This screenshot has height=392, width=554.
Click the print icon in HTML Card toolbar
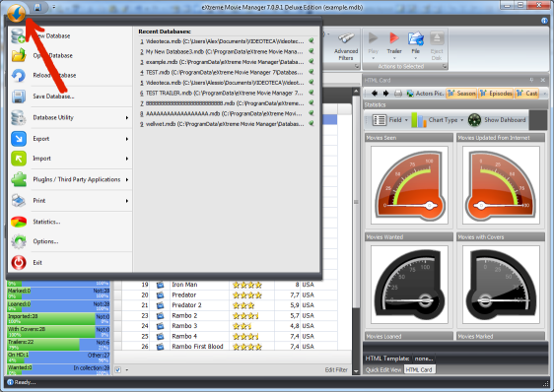[398, 94]
